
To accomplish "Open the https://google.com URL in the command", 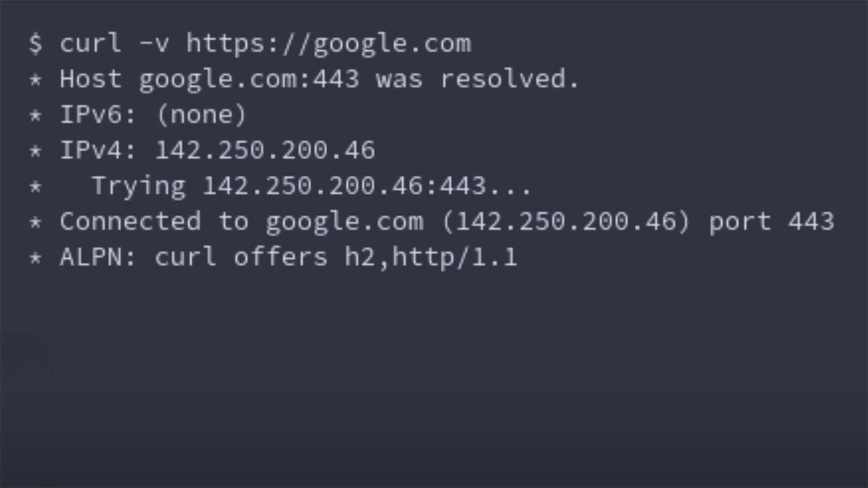I will (328, 44).
